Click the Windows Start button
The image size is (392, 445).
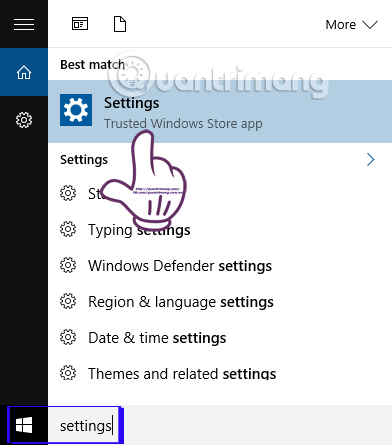[x=24, y=425]
